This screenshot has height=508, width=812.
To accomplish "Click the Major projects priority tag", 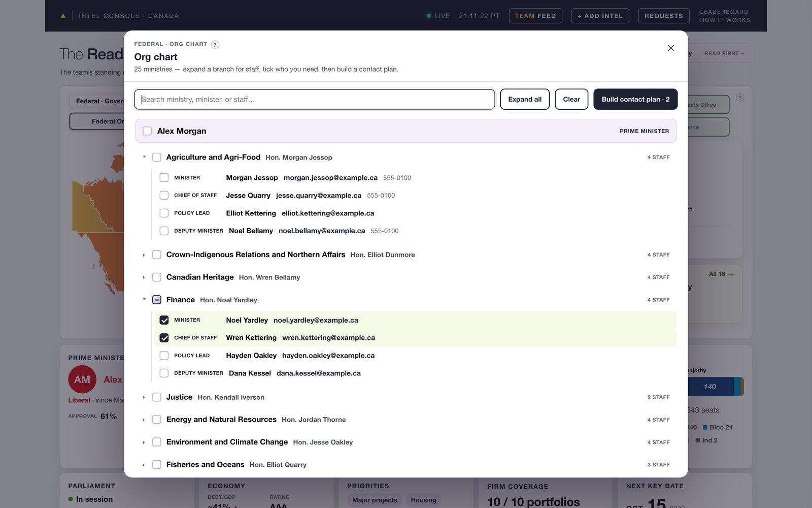I will pos(375,500).
